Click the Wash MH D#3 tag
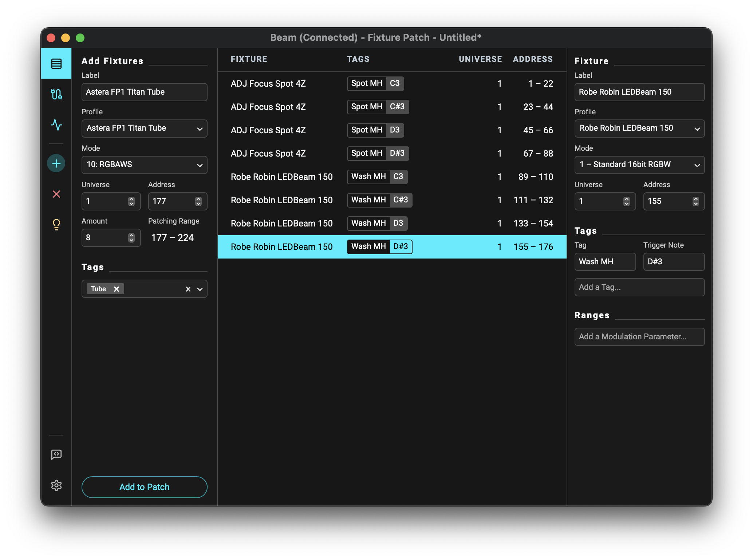This screenshot has height=560, width=753. (x=380, y=247)
